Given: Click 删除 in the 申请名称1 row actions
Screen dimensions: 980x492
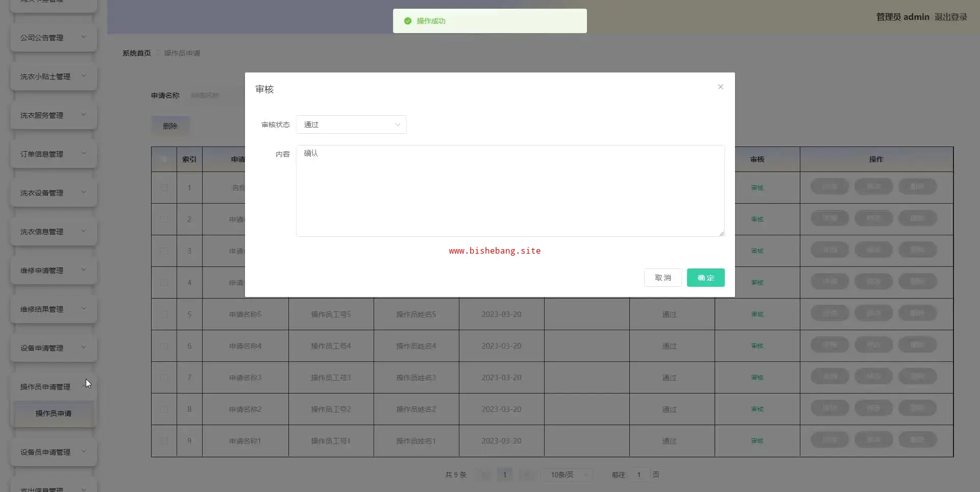Looking at the screenshot, I should 917,439.
